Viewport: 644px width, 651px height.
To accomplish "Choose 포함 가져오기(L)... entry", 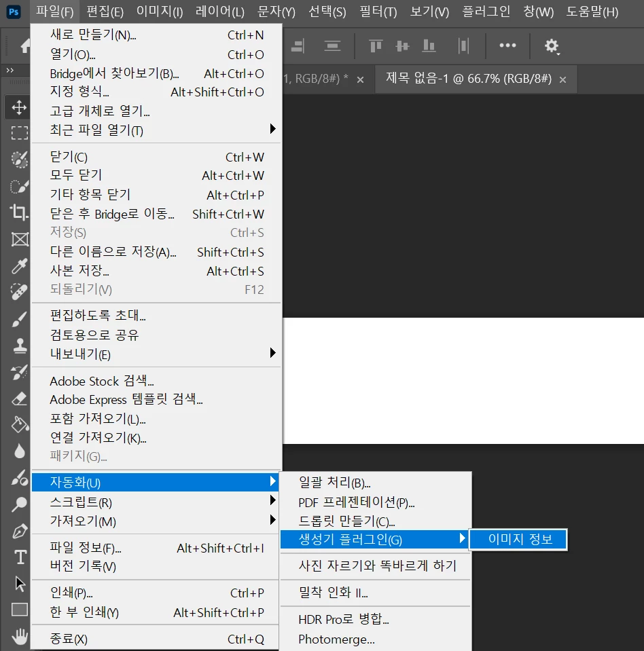I will 156,418.
